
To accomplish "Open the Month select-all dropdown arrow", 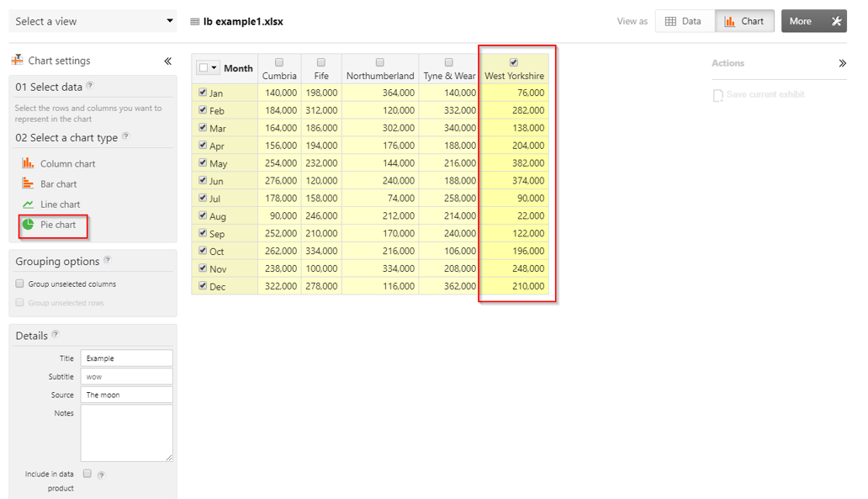I will [214, 68].
